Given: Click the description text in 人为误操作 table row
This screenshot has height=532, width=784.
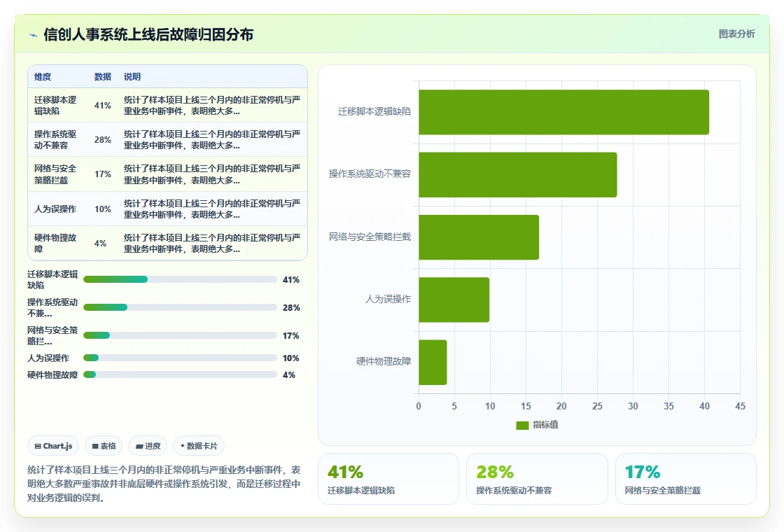Looking at the screenshot, I should tap(212, 209).
